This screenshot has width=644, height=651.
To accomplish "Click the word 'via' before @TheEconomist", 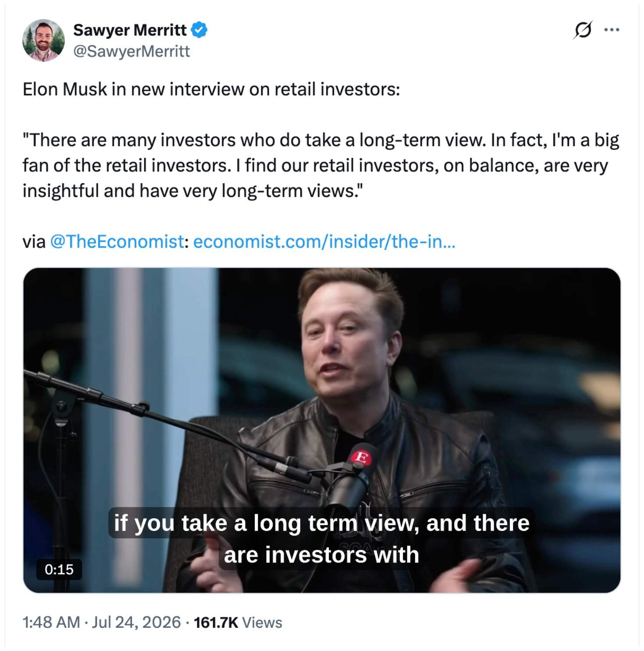I will click(34, 241).
